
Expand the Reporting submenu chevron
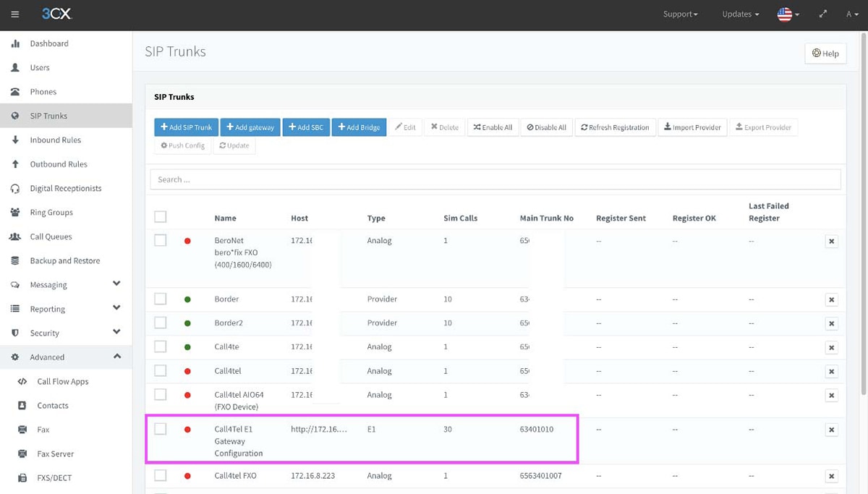coord(116,308)
